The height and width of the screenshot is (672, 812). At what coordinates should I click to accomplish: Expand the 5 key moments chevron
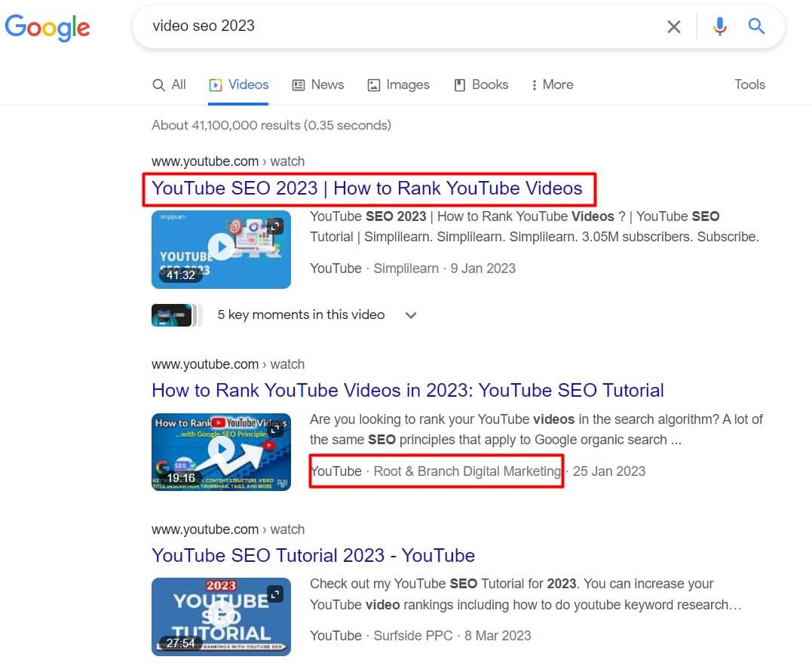click(411, 315)
